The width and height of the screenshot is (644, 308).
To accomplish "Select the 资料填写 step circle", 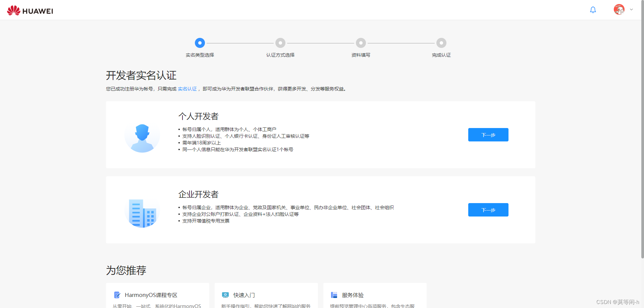I will pyautogui.click(x=361, y=43).
